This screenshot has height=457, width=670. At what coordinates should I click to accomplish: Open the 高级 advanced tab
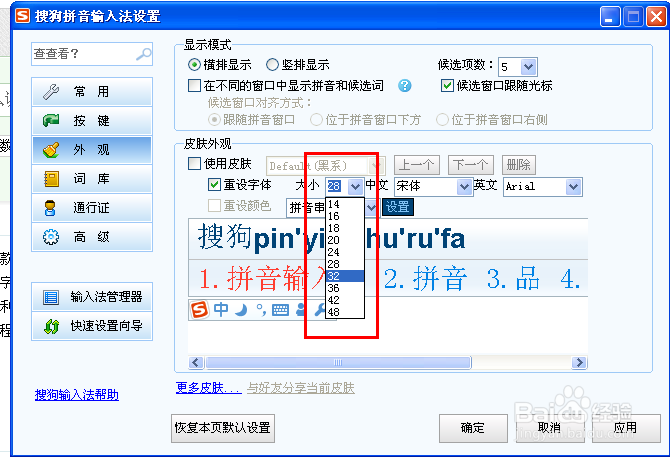coord(92,237)
